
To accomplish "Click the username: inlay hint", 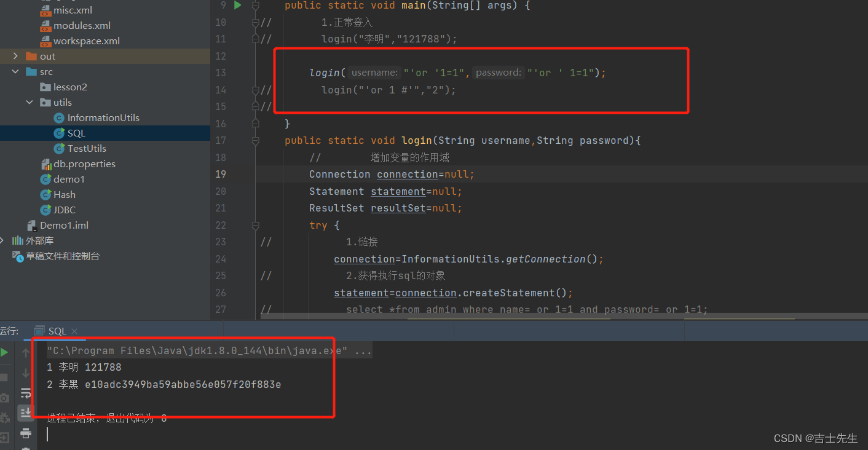I will [374, 73].
